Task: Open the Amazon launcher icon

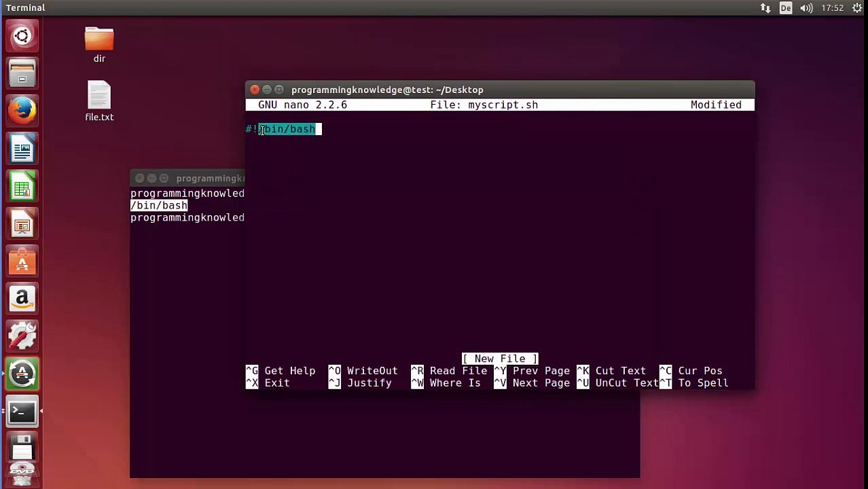Action: coord(22,298)
